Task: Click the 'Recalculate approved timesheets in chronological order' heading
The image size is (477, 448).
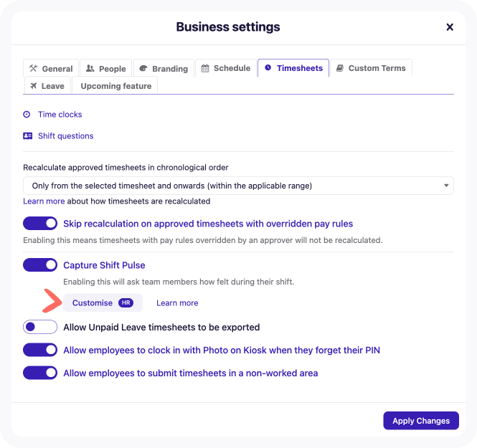Action: pos(126,168)
